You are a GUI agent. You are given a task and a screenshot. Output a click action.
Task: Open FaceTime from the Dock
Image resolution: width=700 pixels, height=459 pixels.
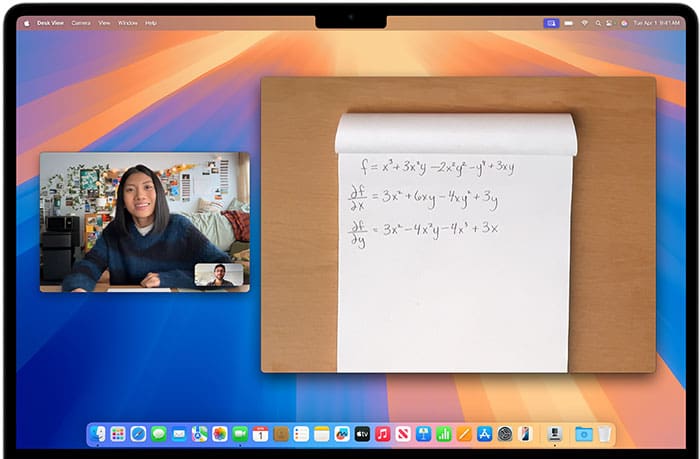click(240, 434)
